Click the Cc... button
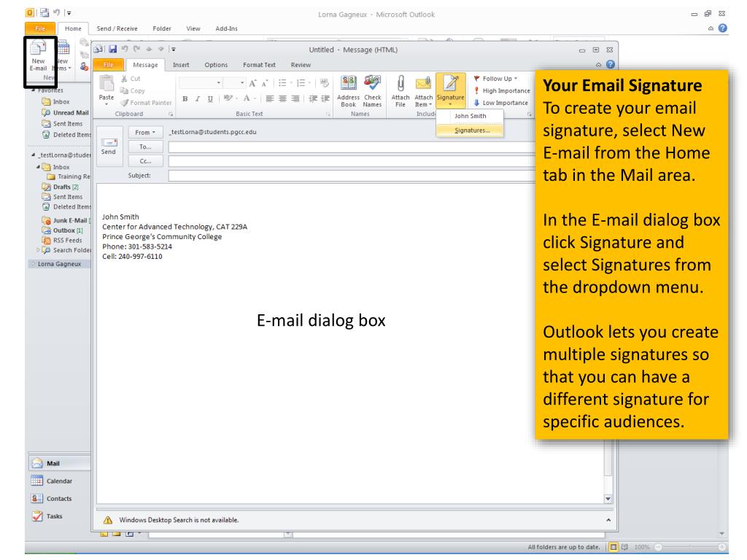 click(147, 160)
